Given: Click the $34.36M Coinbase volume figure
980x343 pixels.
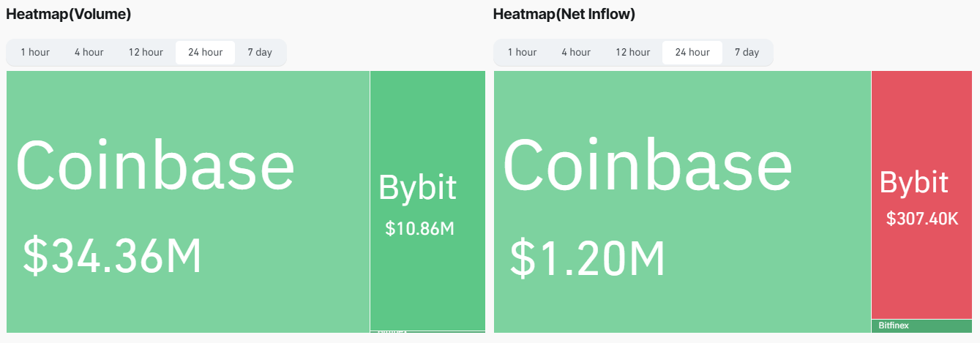Looking at the screenshot, I should pos(112,255).
